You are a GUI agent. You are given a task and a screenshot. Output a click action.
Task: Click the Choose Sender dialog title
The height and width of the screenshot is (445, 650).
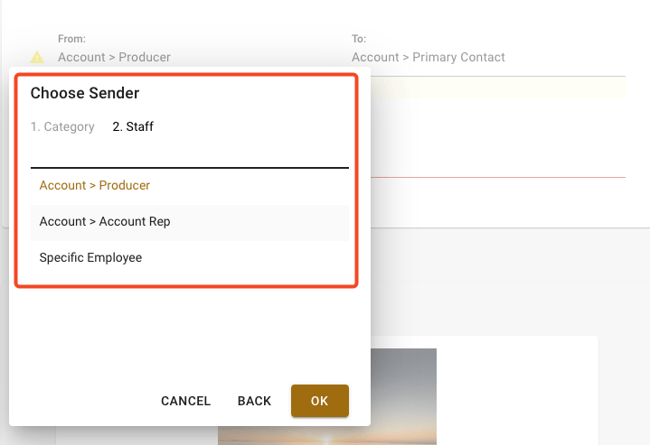[x=85, y=93]
